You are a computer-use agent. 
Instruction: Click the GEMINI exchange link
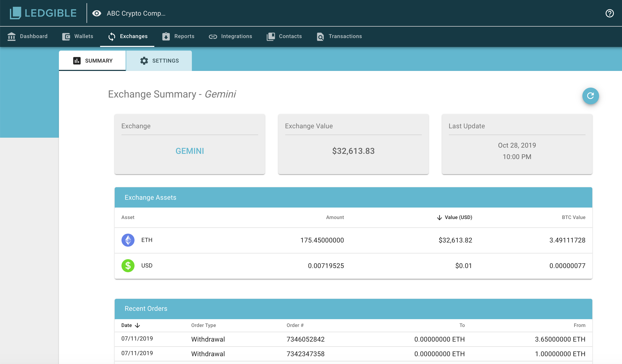190,151
